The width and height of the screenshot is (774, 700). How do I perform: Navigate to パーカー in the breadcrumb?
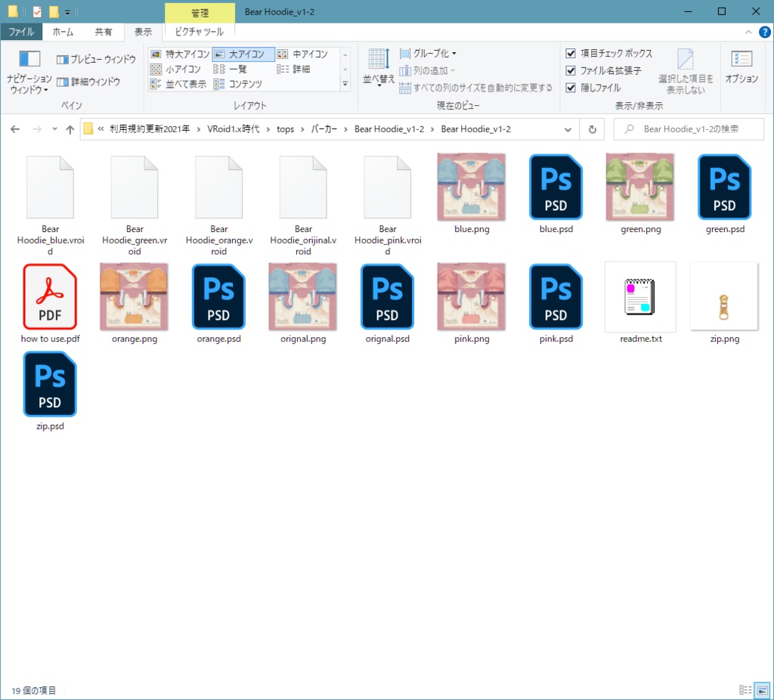click(324, 129)
